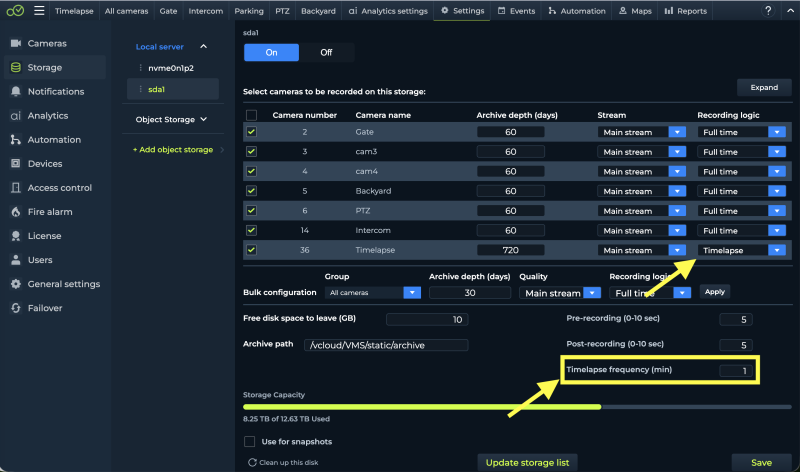This screenshot has width=800, height=472.
Task: Enable the Use for snapshots checkbox
Action: (249, 441)
